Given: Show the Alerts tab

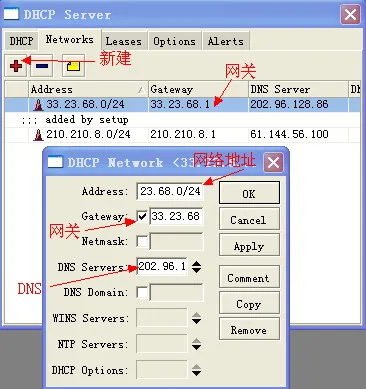Looking at the screenshot, I should pyautogui.click(x=226, y=41).
